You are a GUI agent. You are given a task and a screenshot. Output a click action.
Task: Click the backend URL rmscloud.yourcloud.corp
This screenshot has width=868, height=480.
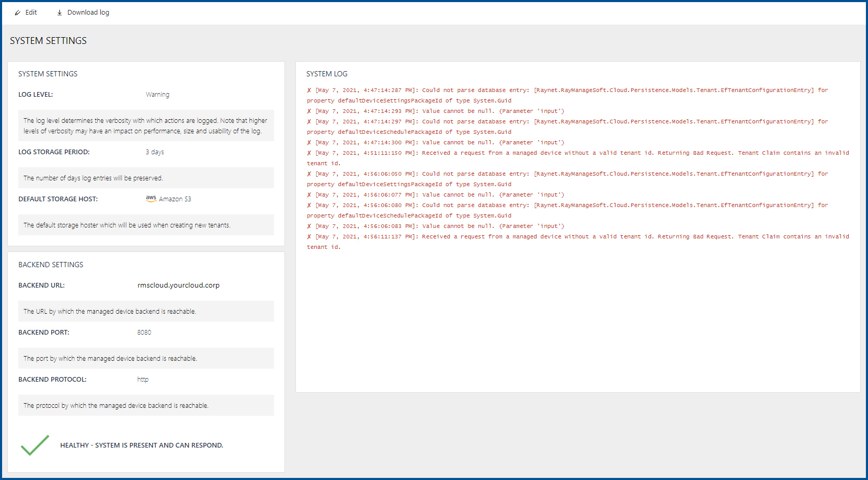click(x=178, y=285)
